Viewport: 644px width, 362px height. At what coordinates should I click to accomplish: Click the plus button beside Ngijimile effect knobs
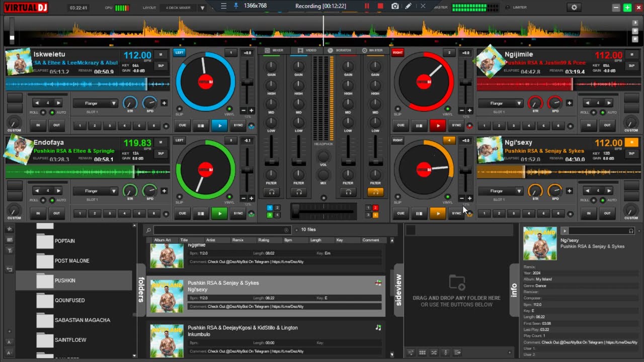pyautogui.click(x=570, y=103)
